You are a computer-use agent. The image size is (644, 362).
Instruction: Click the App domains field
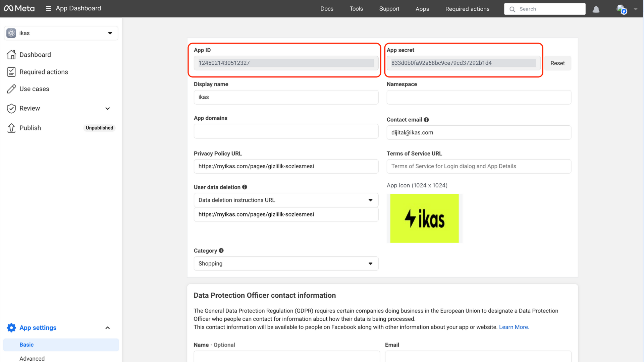click(286, 131)
